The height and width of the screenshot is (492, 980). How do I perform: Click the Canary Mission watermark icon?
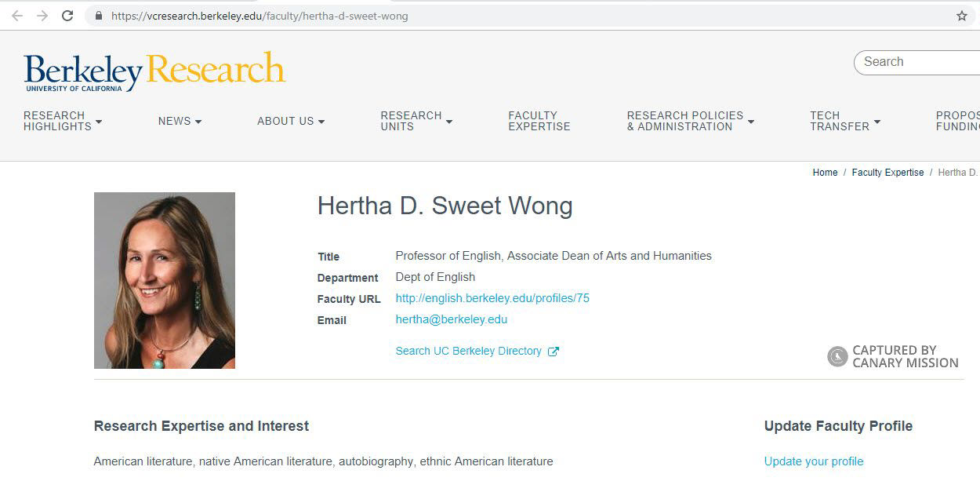[x=837, y=356]
